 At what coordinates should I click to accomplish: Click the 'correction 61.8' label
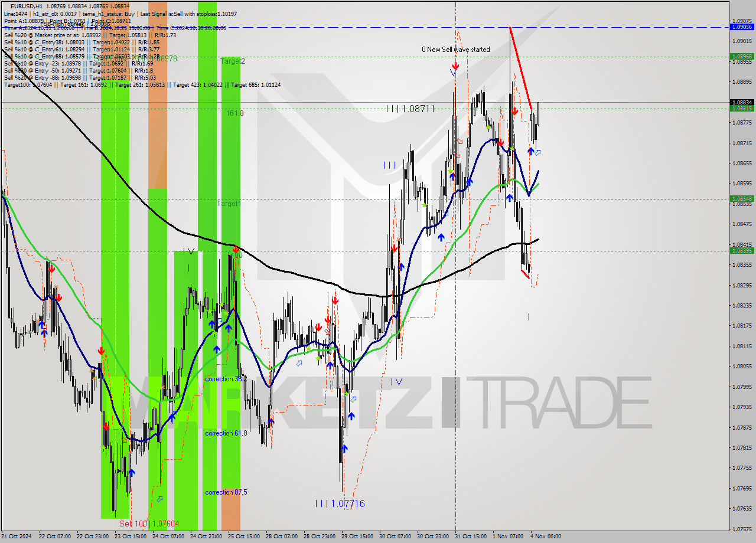(x=226, y=433)
